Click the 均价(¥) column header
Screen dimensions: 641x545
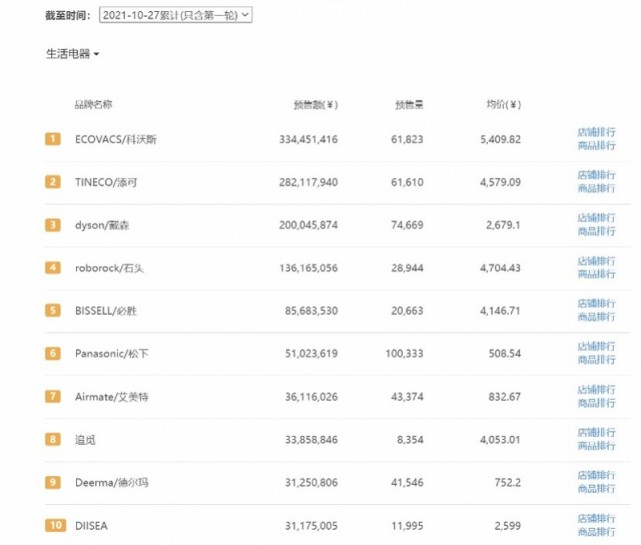pos(503,104)
